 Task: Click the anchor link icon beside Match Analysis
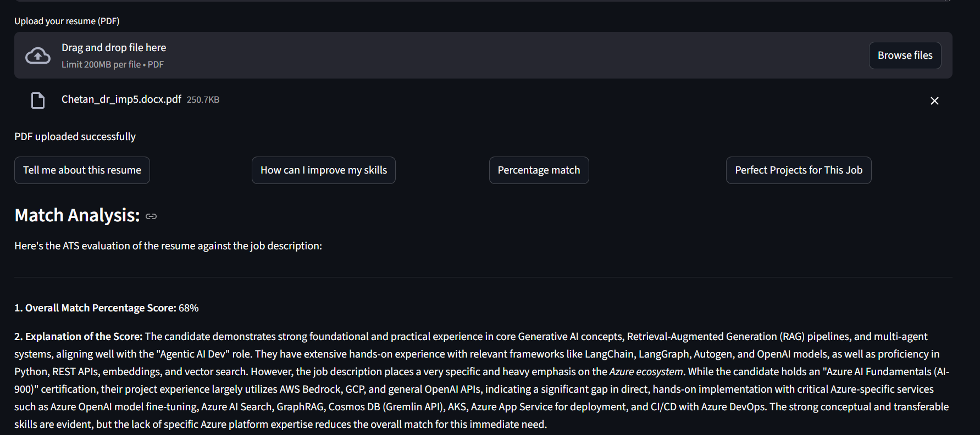coord(151,216)
